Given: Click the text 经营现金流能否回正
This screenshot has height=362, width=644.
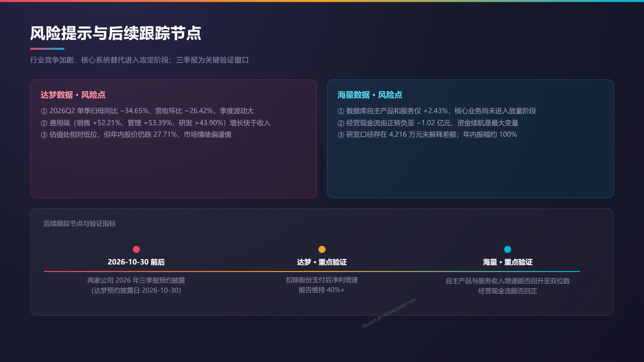Looking at the screenshot, I should tap(508, 291).
